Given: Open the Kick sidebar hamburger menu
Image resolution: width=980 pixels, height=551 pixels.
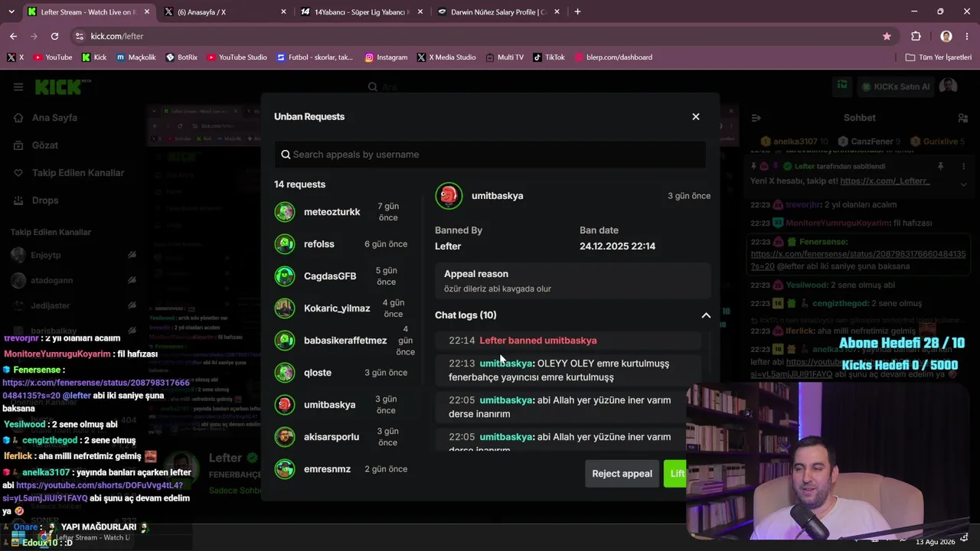Looking at the screenshot, I should click(18, 86).
